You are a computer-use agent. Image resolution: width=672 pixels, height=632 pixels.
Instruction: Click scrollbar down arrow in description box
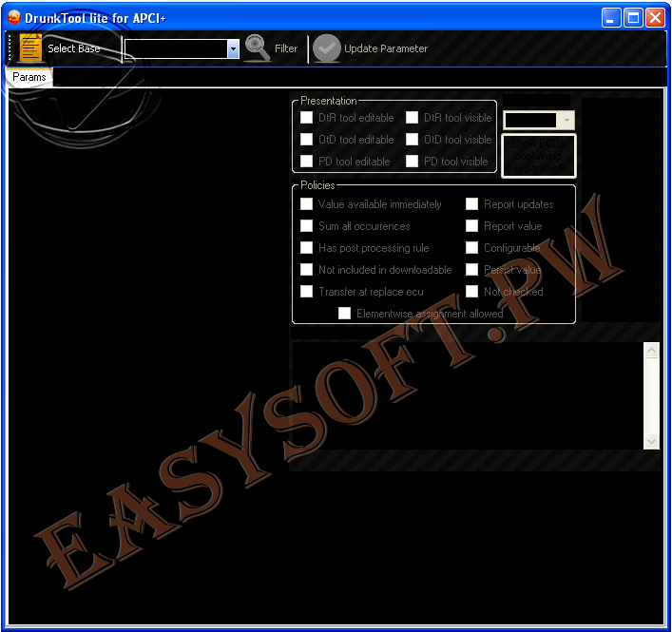click(x=651, y=441)
